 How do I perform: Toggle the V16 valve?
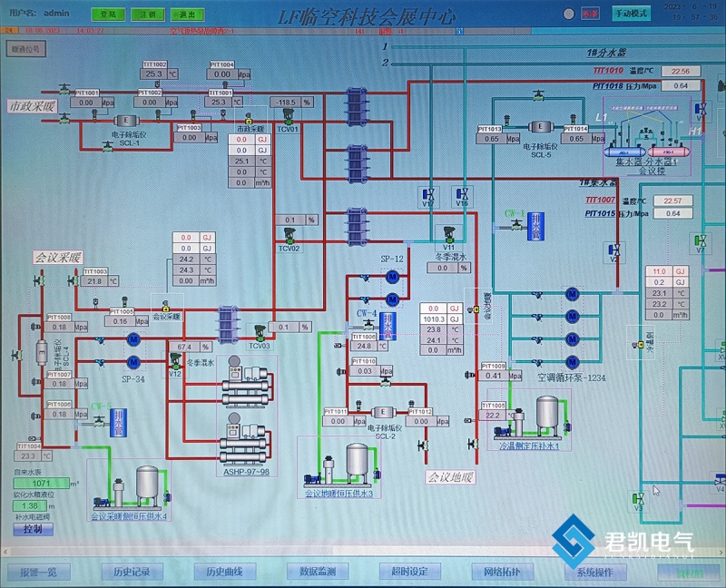point(463,193)
